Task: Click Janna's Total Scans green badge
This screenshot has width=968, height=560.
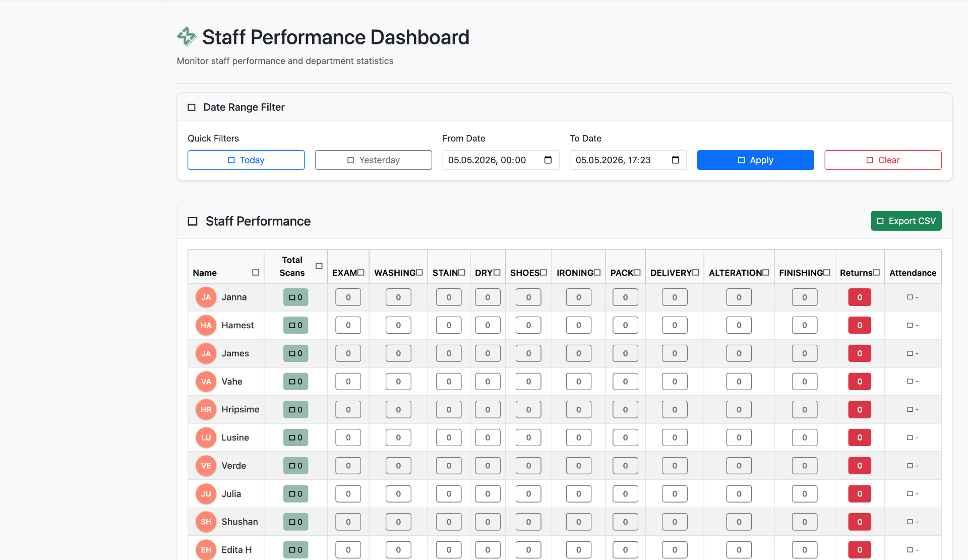Action: click(x=295, y=297)
